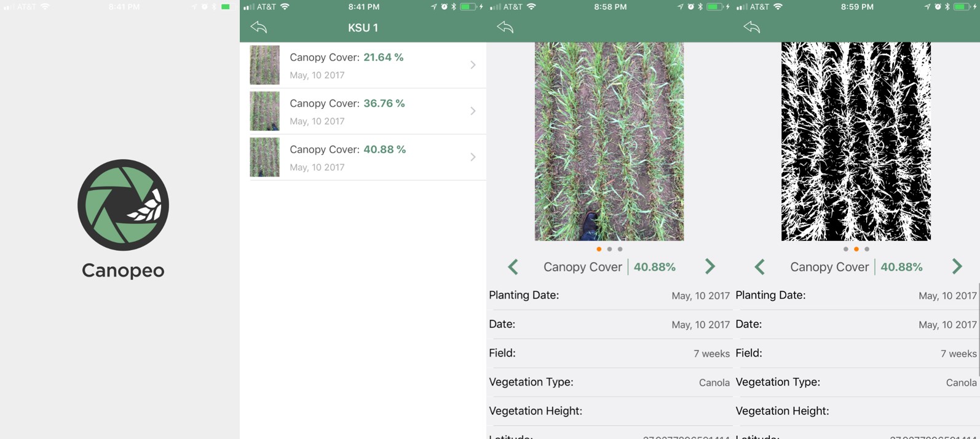
Task: Tap the black-and-white classified canopy image
Action: pyautogui.click(x=856, y=141)
